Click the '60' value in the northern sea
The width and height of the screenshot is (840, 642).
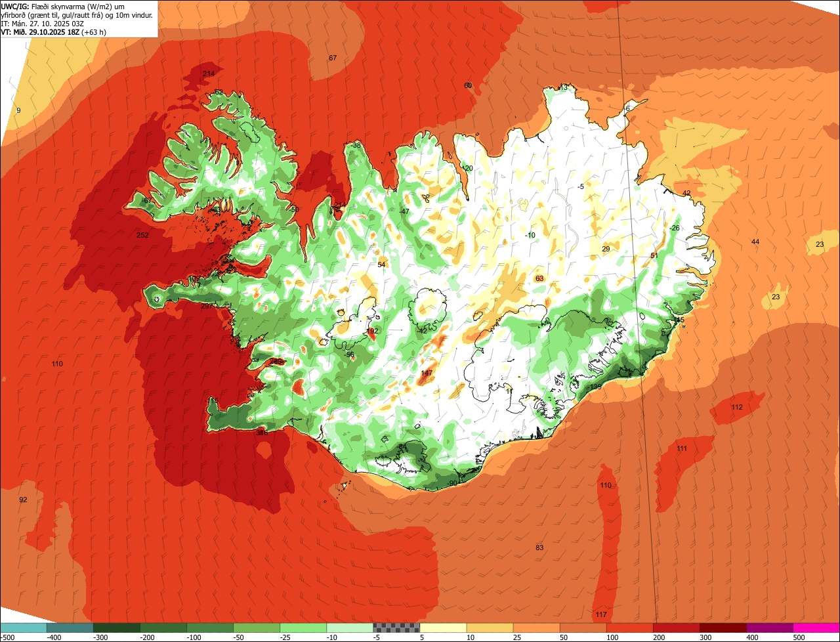468,85
